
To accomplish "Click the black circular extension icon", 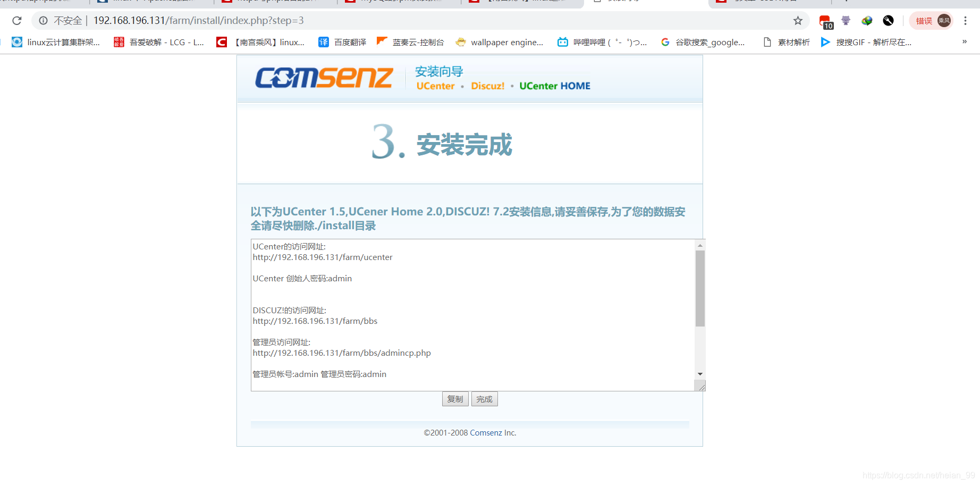I will click(x=888, y=21).
